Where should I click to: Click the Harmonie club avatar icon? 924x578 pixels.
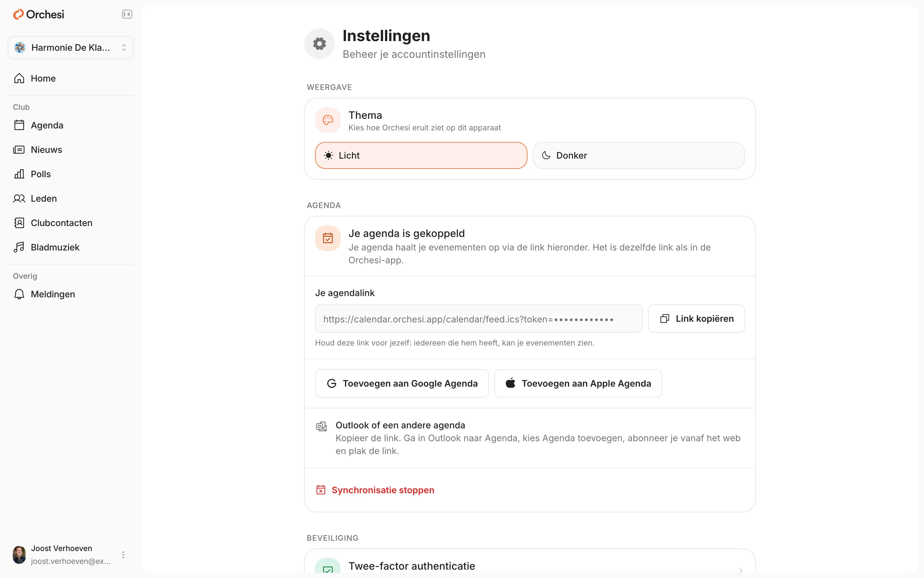click(x=20, y=48)
